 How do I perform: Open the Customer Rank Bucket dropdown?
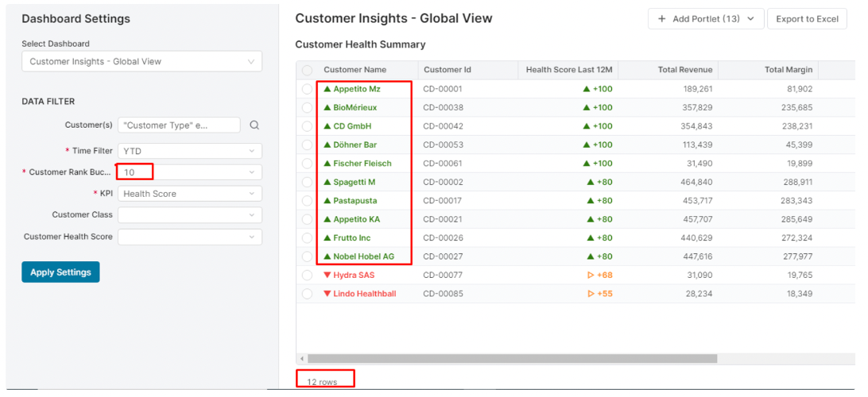190,172
